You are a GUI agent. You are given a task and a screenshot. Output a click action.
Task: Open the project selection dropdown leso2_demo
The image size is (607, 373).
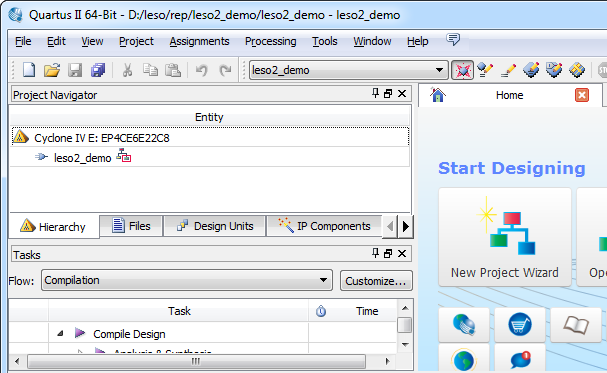coord(348,70)
